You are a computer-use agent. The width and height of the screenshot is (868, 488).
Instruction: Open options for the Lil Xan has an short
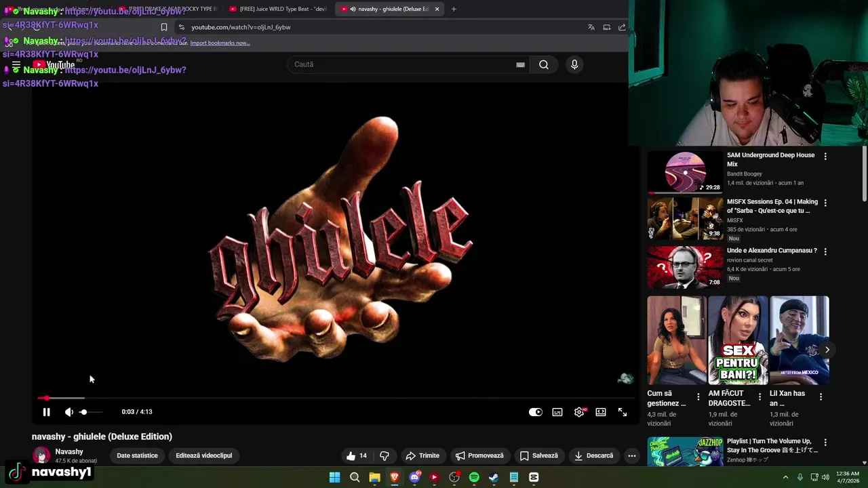(x=821, y=397)
